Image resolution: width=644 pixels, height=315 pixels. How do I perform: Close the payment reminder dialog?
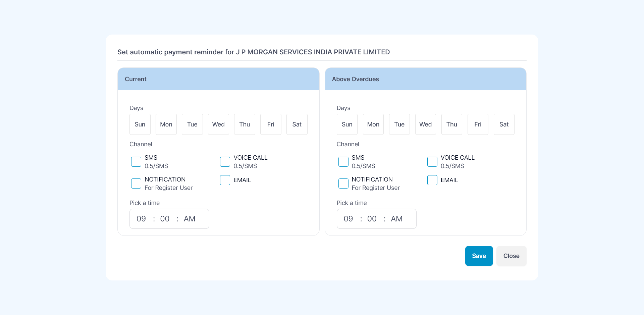tap(511, 256)
